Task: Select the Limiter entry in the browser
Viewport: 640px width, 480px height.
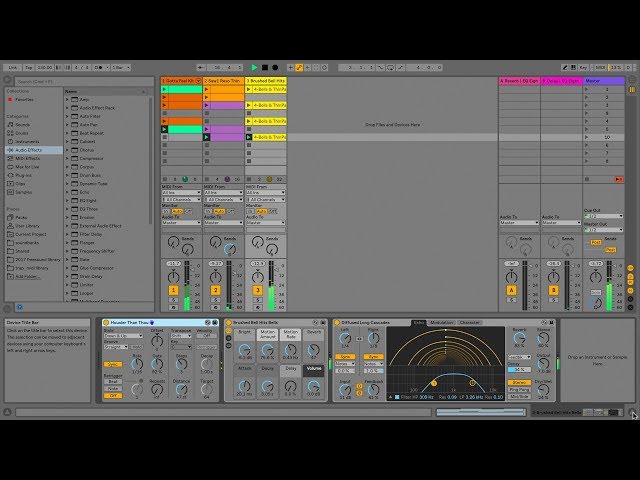Action: tap(87, 285)
